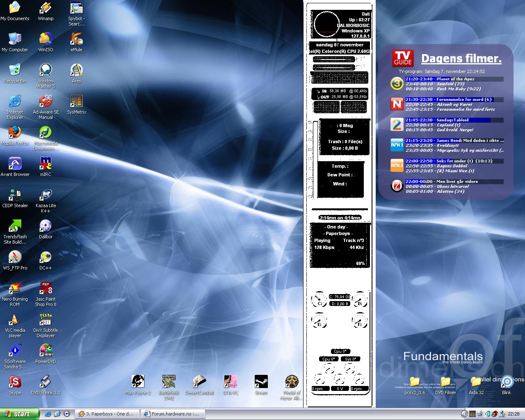
Task: Open the Avant Browser icon
Action: [x=15, y=167]
